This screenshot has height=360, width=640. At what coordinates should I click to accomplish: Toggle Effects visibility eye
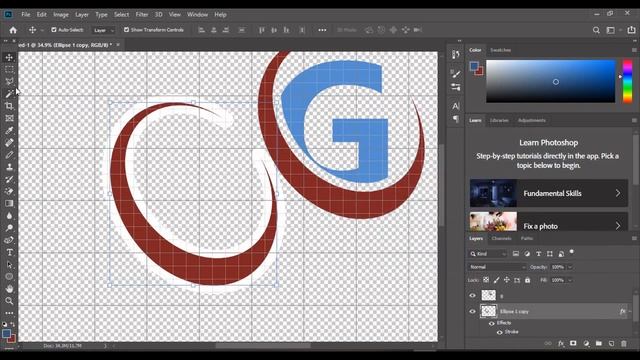coord(492,323)
